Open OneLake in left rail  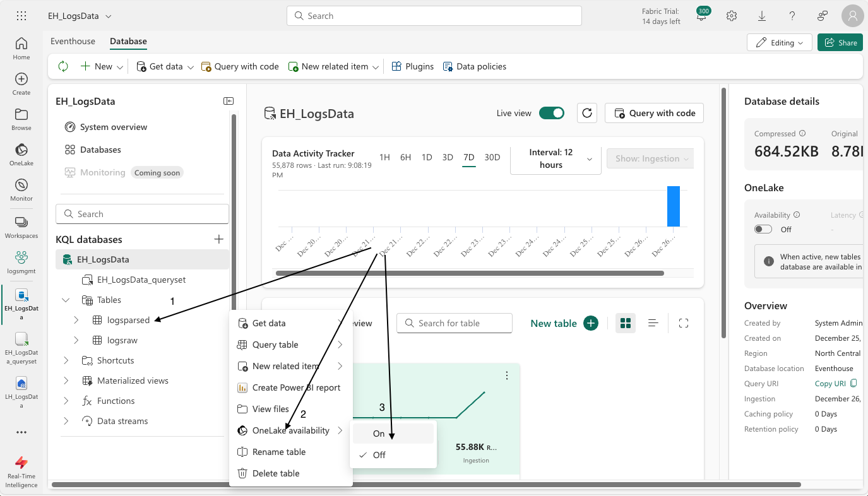(21, 155)
